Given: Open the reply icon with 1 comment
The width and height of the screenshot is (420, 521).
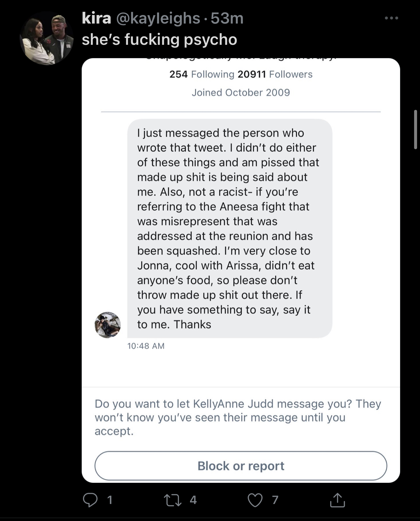Looking at the screenshot, I should point(90,500).
